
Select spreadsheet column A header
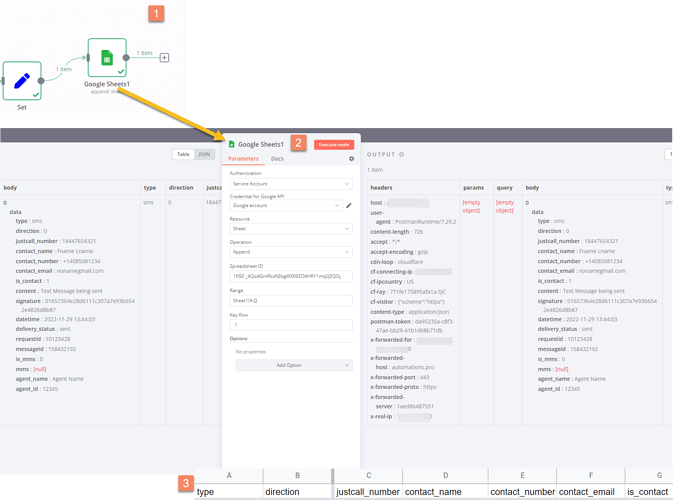coord(229,476)
